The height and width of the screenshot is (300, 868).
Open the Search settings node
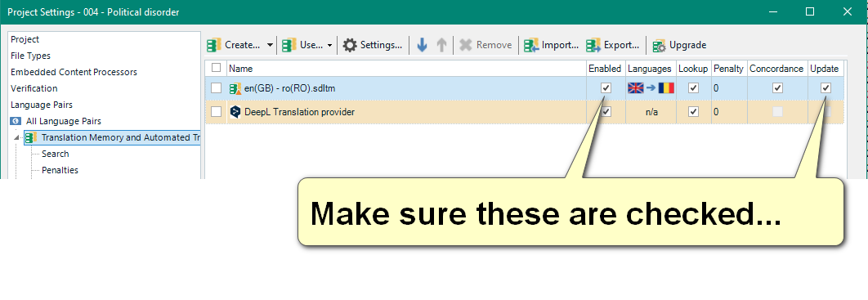[56, 154]
